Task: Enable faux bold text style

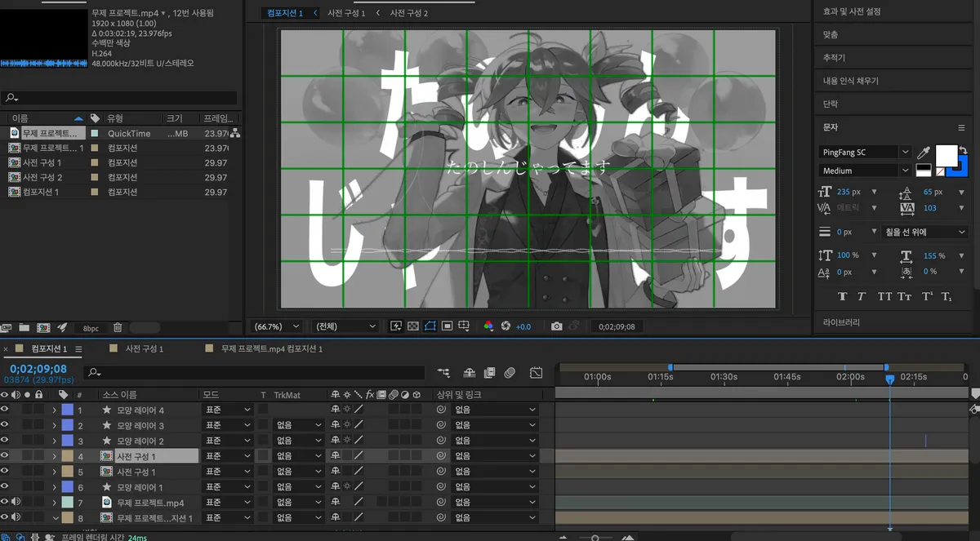Action: tap(842, 297)
